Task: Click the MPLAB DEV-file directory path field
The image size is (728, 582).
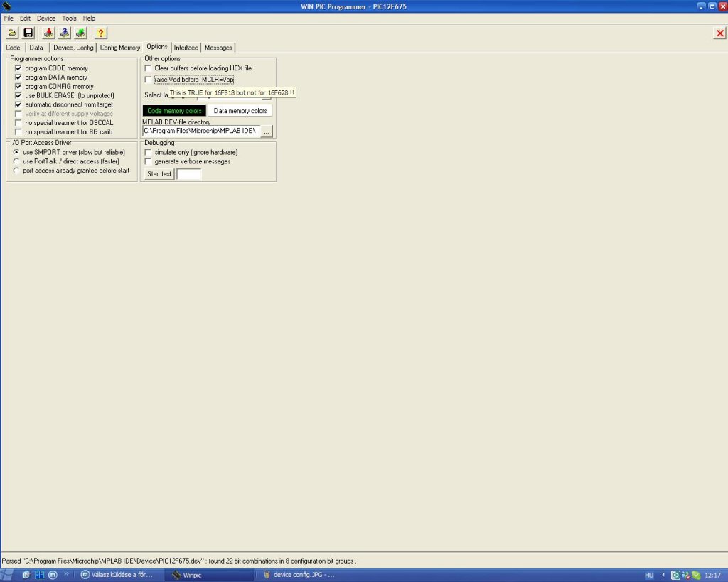Action: click(201, 131)
